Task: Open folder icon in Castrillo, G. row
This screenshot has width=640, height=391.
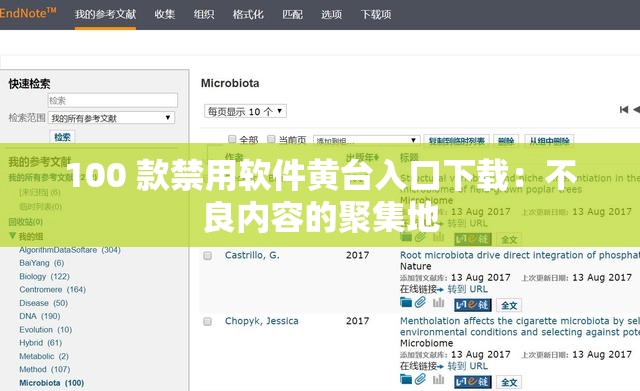Action: coord(406,303)
